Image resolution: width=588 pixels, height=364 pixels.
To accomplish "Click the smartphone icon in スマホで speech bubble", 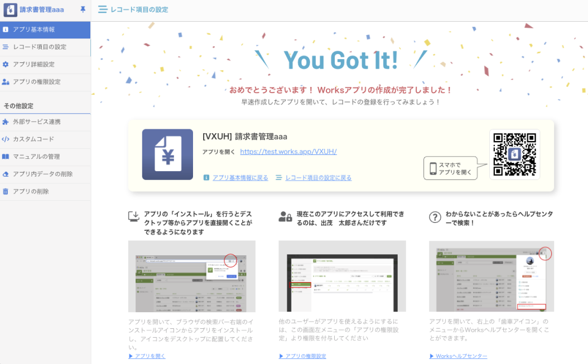I will click(x=433, y=169).
